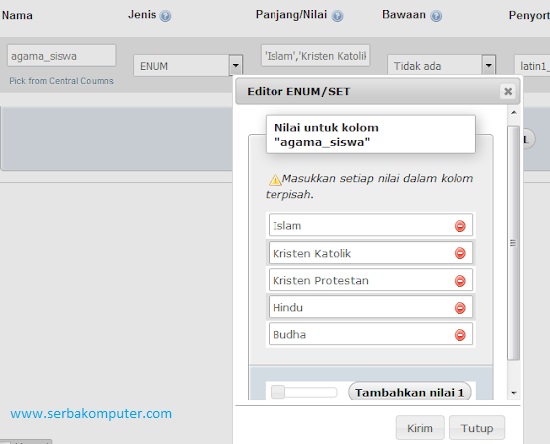Viewport: 550px width, 444px height.
Task: Remove the Budha enum value
Action: click(460, 335)
